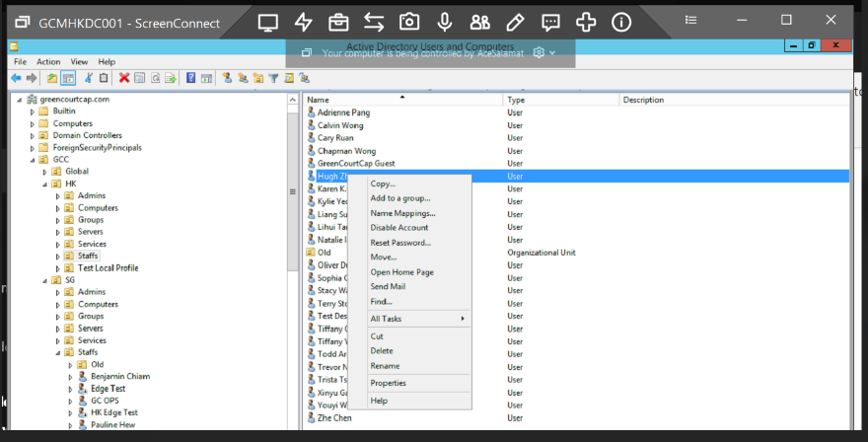
Task: Collapse the SG organizational unit node
Action: click(x=44, y=281)
